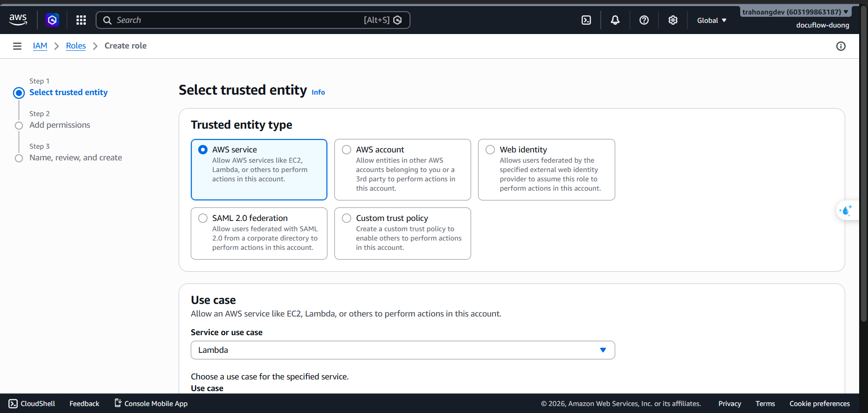Click the Service or use case label
The height and width of the screenshot is (413, 868).
pyautogui.click(x=227, y=332)
